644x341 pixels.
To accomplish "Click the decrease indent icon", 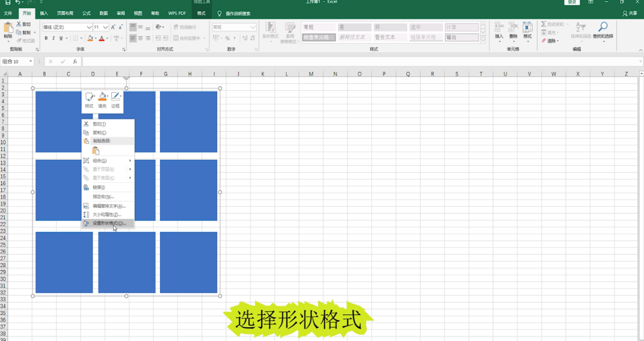I will [x=158, y=38].
